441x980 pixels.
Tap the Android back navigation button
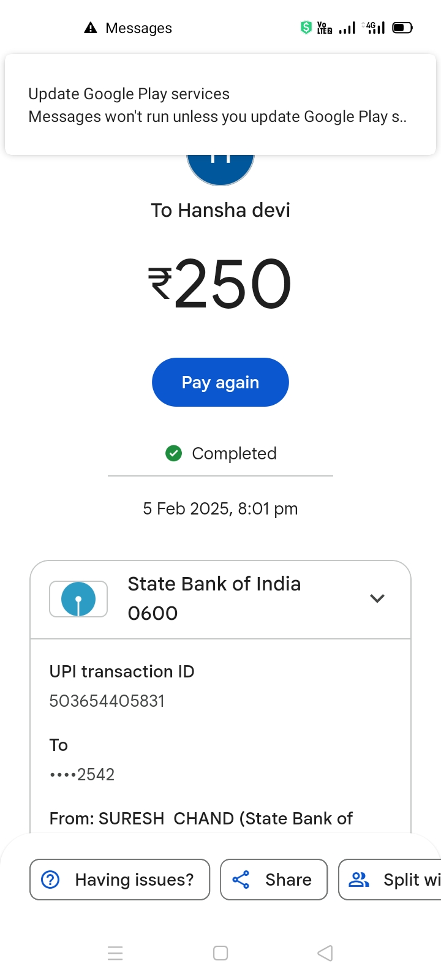pos(325,953)
